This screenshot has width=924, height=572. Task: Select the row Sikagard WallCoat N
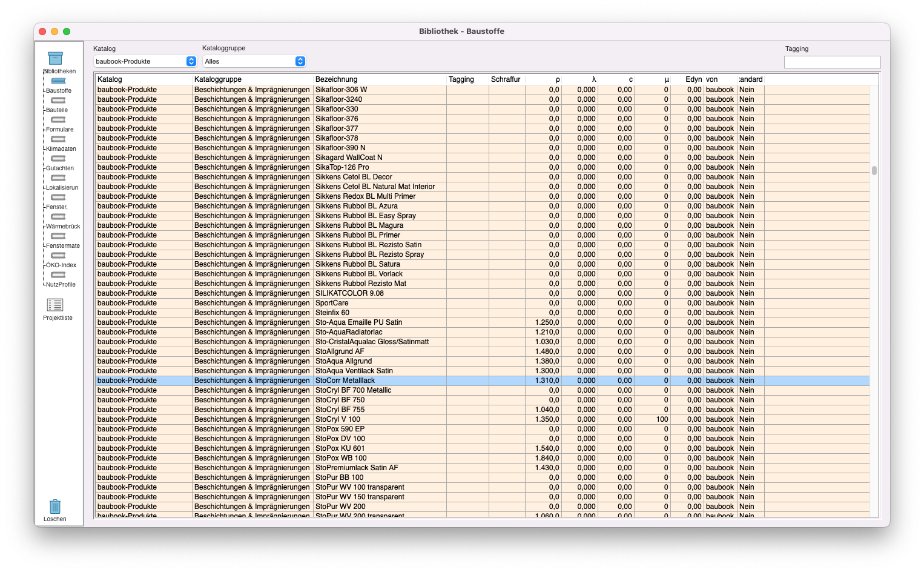click(x=483, y=158)
